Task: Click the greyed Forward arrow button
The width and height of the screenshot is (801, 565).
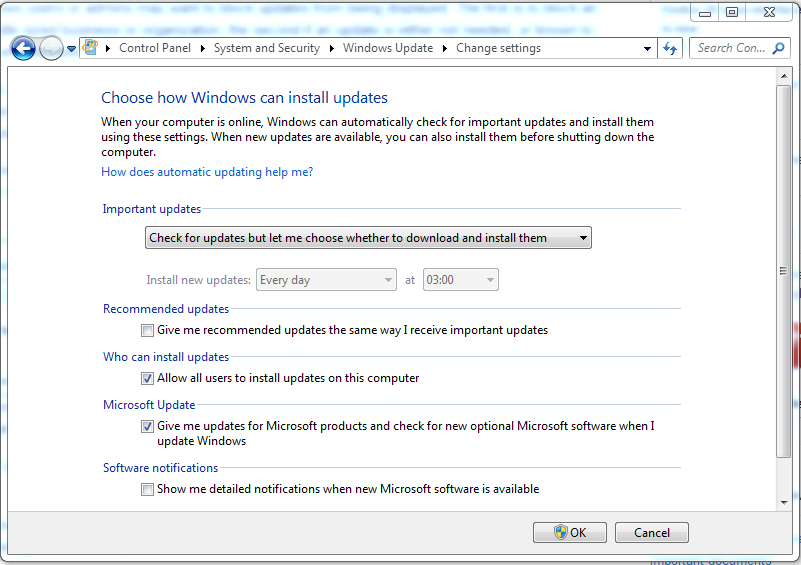Action: tap(51, 49)
